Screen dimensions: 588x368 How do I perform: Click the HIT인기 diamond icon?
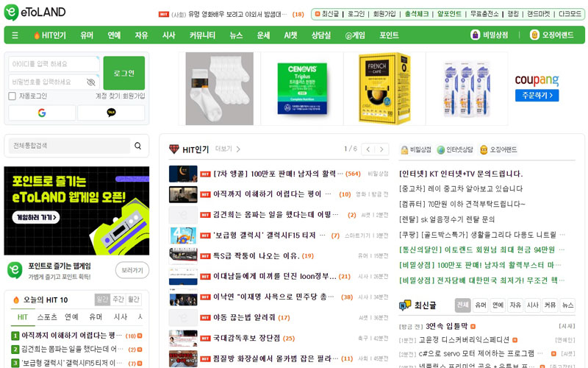click(174, 149)
